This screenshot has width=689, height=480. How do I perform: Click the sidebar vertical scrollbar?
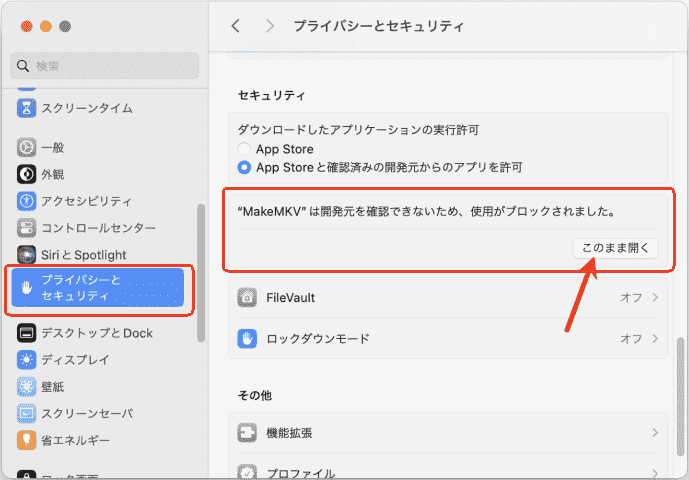point(201,273)
